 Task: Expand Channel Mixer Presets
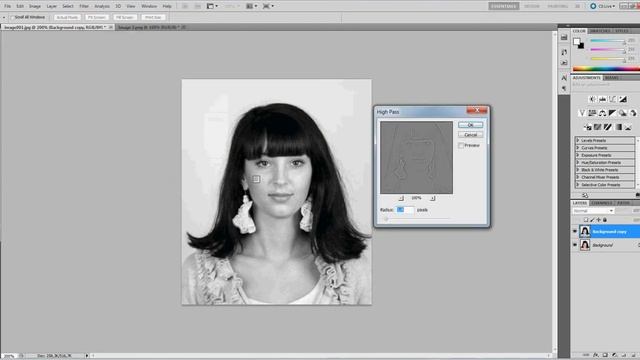[x=578, y=177]
